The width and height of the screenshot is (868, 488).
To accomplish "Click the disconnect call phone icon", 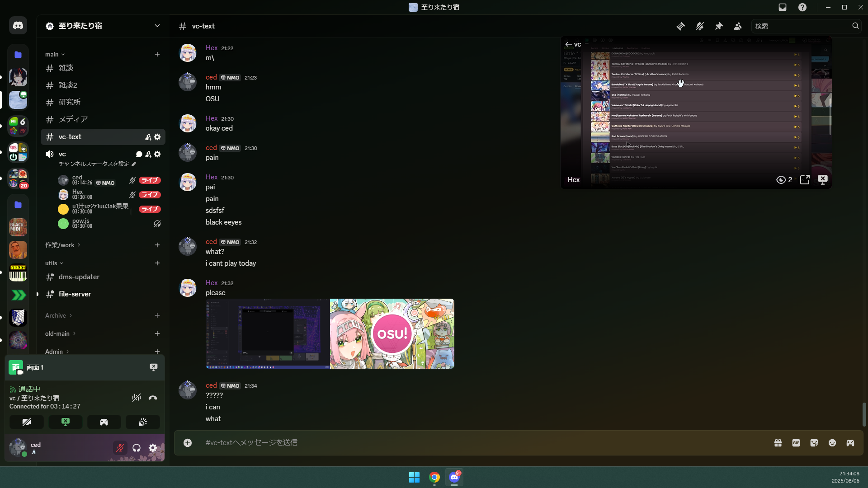I will point(153,398).
